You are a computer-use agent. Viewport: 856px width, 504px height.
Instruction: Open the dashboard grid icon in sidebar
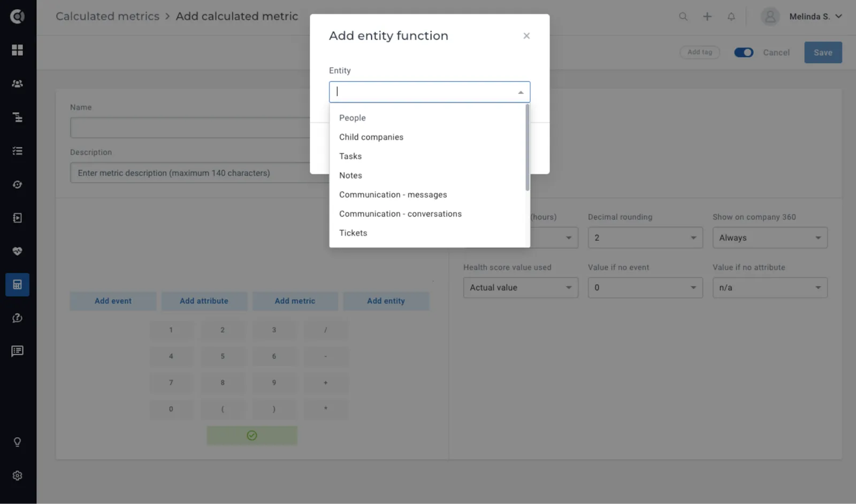(x=17, y=50)
